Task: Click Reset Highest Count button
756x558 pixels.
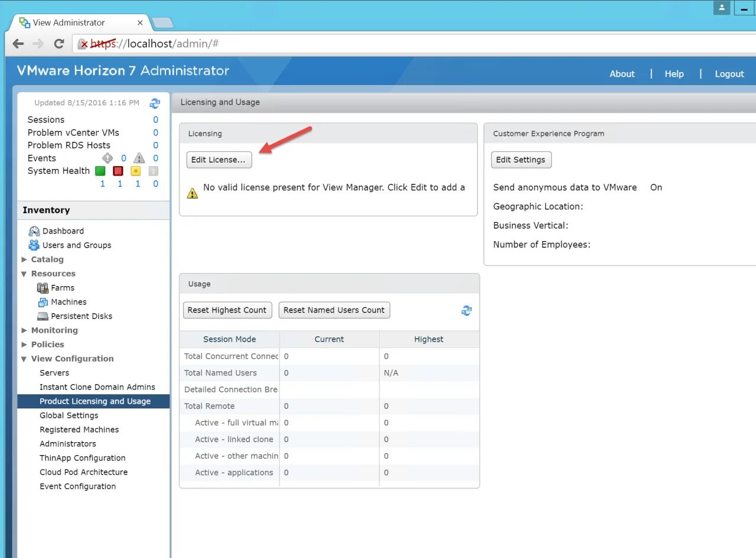Action: pyautogui.click(x=227, y=310)
